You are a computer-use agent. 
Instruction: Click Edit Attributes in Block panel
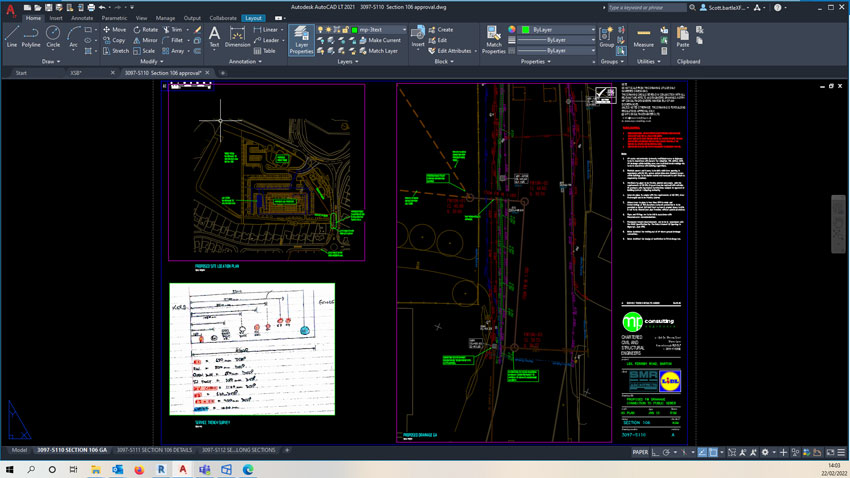454,51
